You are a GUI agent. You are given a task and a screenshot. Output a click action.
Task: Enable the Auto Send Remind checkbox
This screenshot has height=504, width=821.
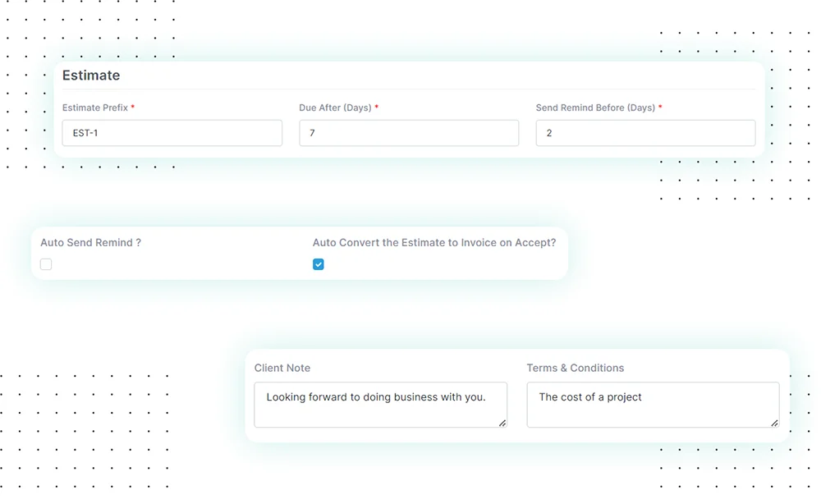tap(46, 264)
